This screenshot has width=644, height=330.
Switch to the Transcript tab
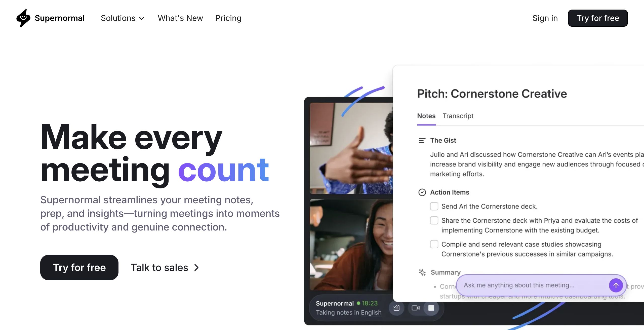coord(458,116)
